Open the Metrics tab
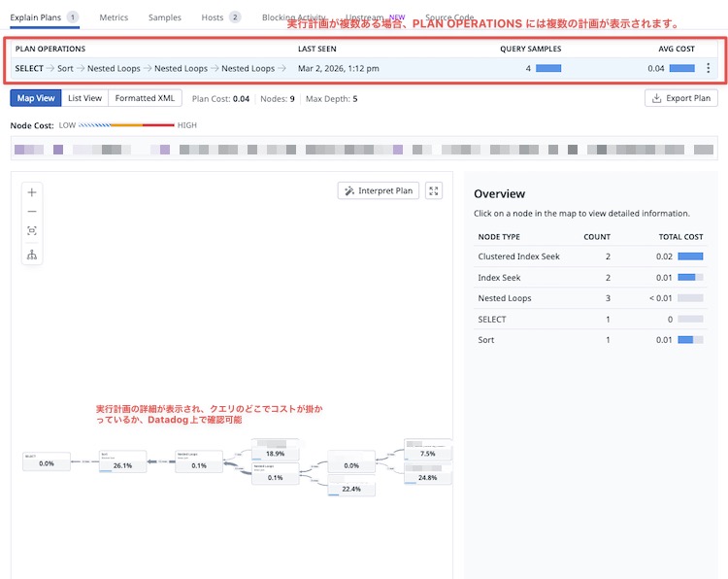728x579 pixels. click(x=114, y=17)
